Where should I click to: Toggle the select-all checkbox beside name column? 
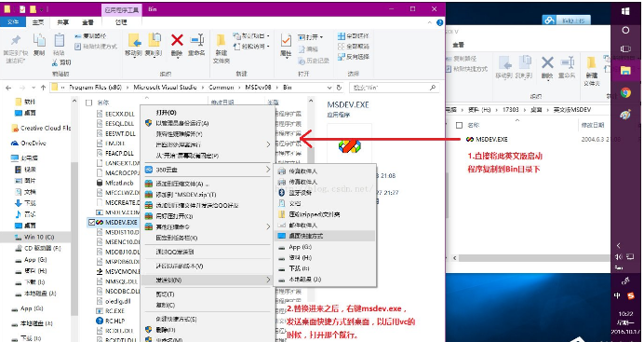88,103
